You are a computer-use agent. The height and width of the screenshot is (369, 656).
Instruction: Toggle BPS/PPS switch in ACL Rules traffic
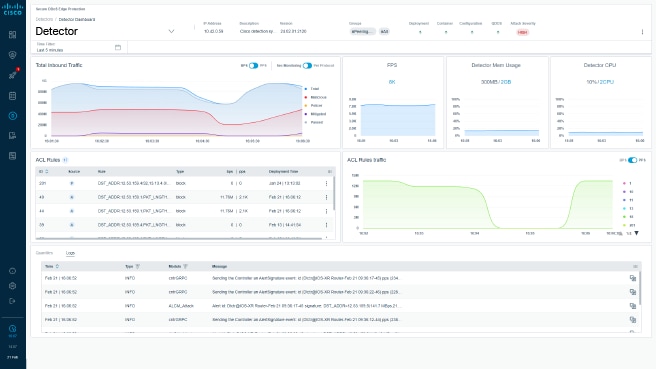[632, 160]
